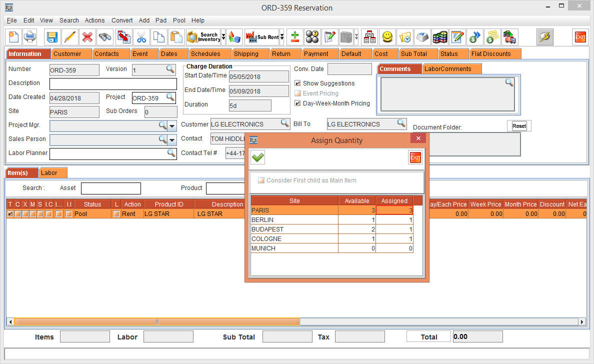Click the scissors cut icon
Screen dimensions: 594x364
click(141, 37)
